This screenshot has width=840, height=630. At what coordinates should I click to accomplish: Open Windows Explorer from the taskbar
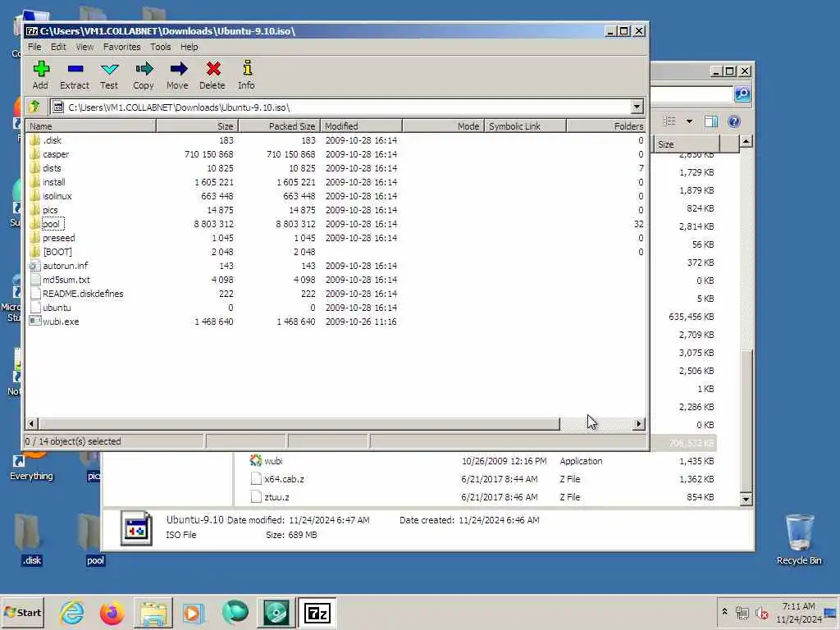[153, 613]
